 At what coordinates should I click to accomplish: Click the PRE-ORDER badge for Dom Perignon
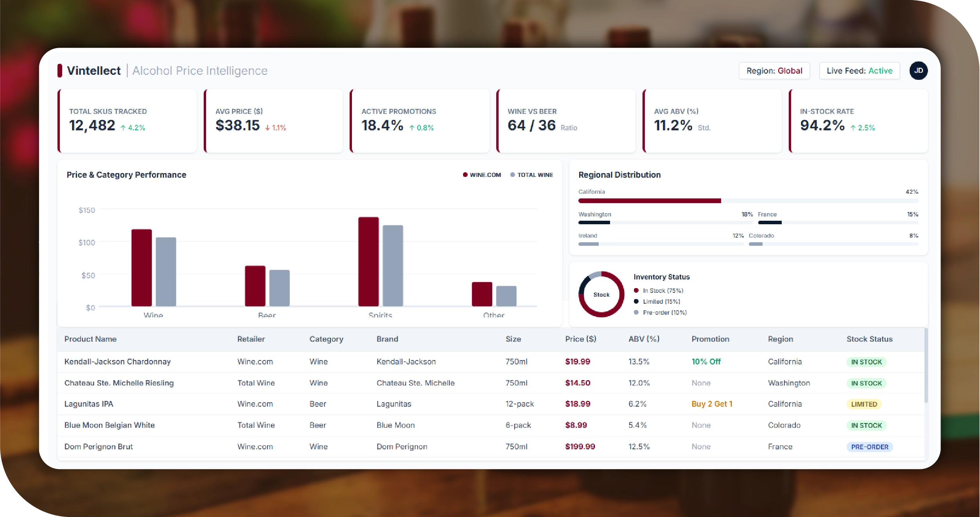[x=869, y=447]
